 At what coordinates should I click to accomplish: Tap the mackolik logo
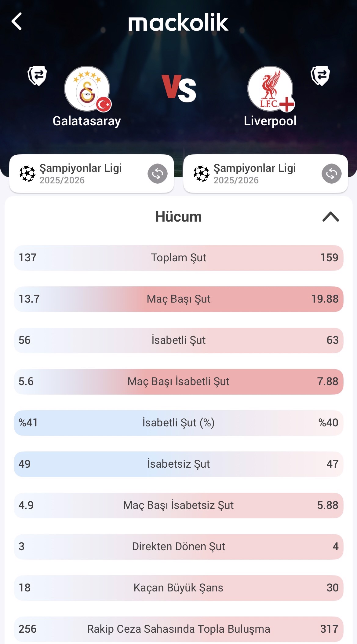coord(178,22)
